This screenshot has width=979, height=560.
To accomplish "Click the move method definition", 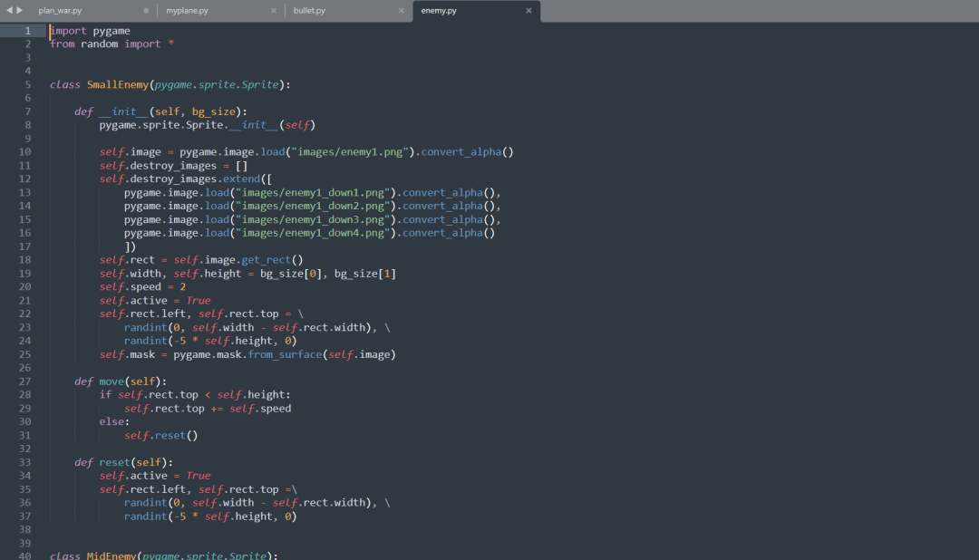I will [x=111, y=381].
